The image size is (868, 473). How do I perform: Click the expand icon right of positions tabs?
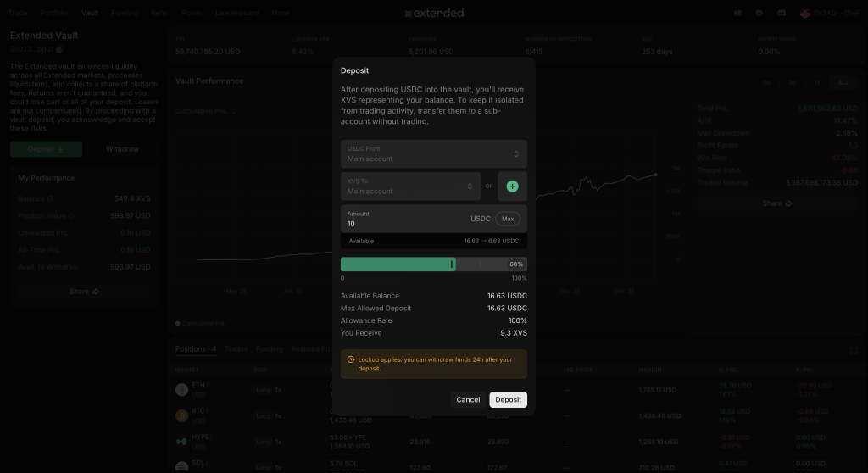pos(854,349)
